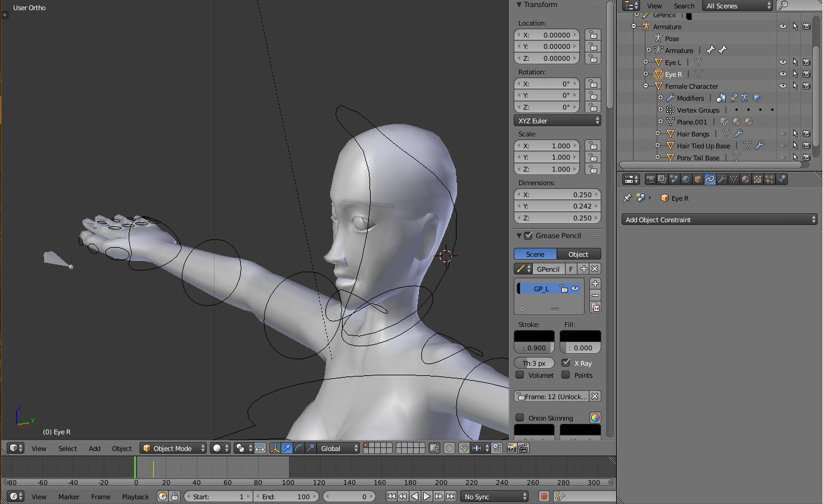
Task: Select the rotate manipulator arc
Action: [x=299, y=448]
